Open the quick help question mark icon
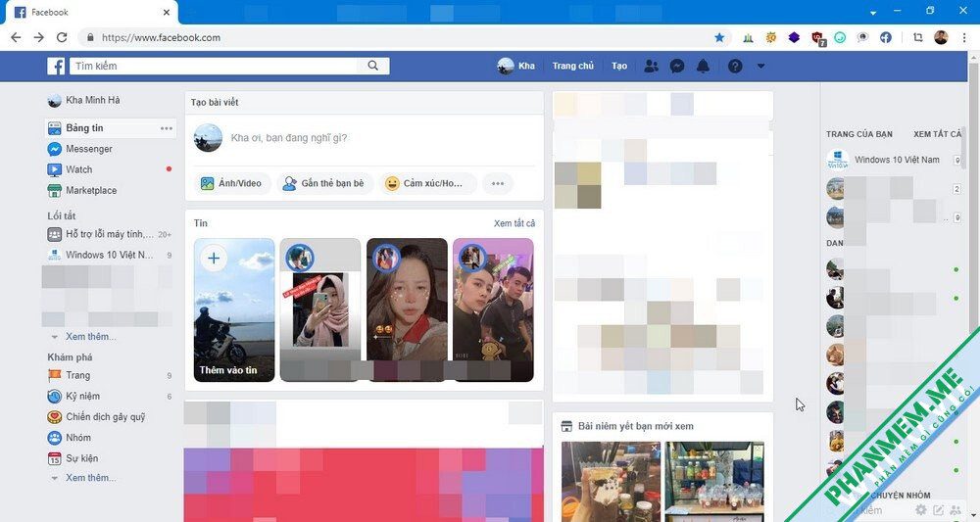The image size is (980, 522). pos(735,66)
